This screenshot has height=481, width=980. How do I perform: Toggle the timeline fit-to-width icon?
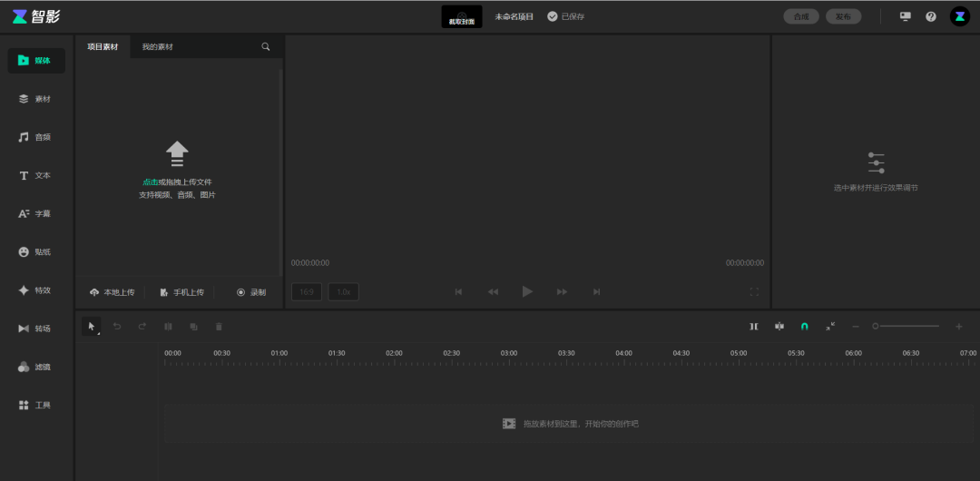point(829,326)
